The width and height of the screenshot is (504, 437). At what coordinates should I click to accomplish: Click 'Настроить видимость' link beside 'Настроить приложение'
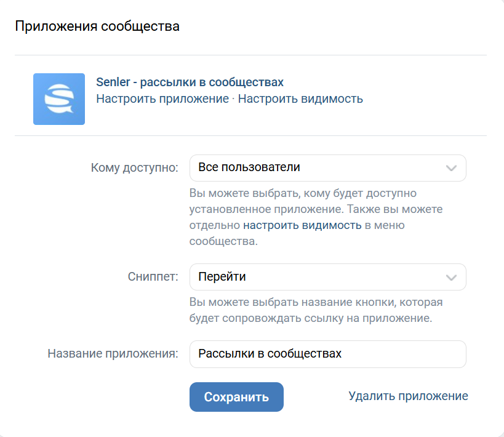[x=300, y=98]
